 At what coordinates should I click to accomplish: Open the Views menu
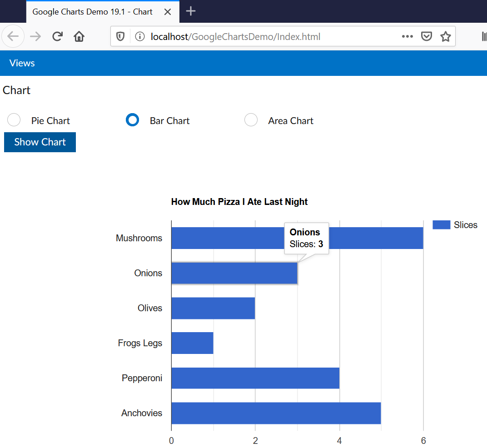click(x=22, y=63)
